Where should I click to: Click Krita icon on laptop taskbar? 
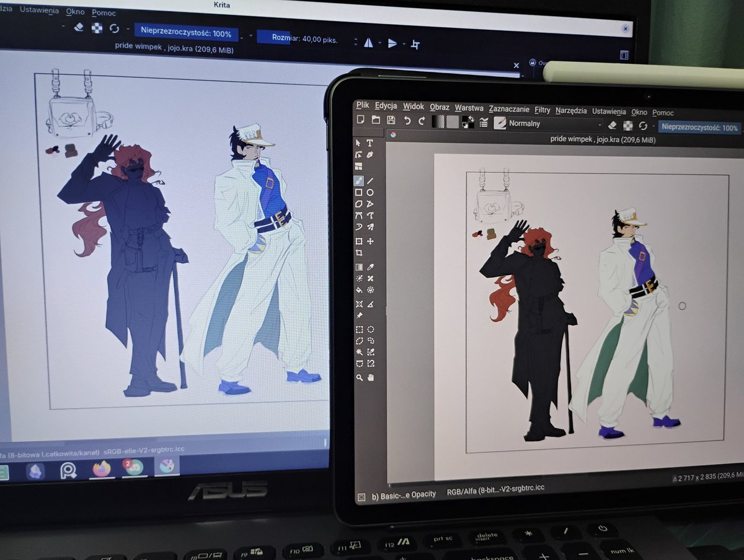coord(166,465)
